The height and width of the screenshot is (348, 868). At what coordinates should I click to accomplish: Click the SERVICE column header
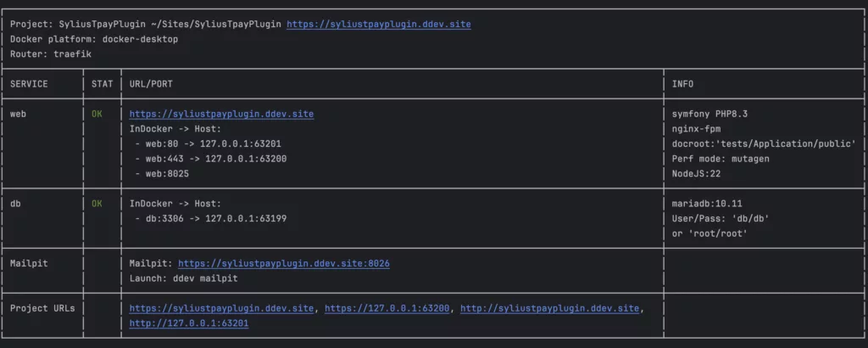click(x=29, y=84)
